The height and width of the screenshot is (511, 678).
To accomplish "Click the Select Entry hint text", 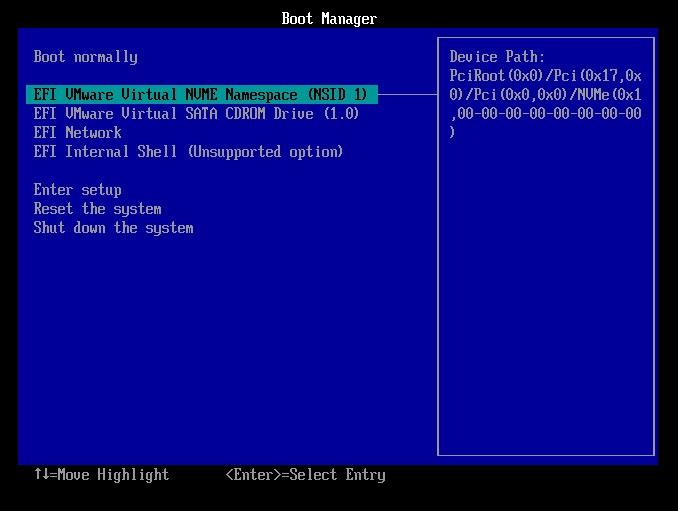I will coord(341,475).
